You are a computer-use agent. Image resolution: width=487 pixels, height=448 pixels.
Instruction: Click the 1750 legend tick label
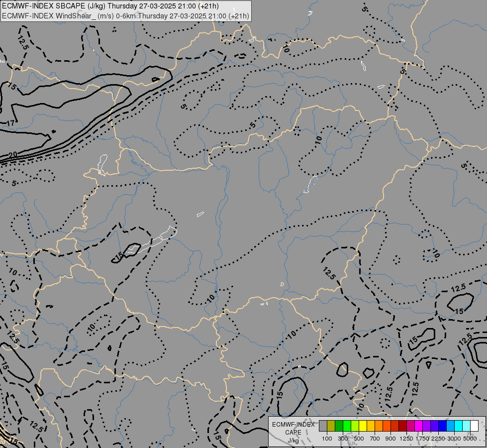pos(422,439)
